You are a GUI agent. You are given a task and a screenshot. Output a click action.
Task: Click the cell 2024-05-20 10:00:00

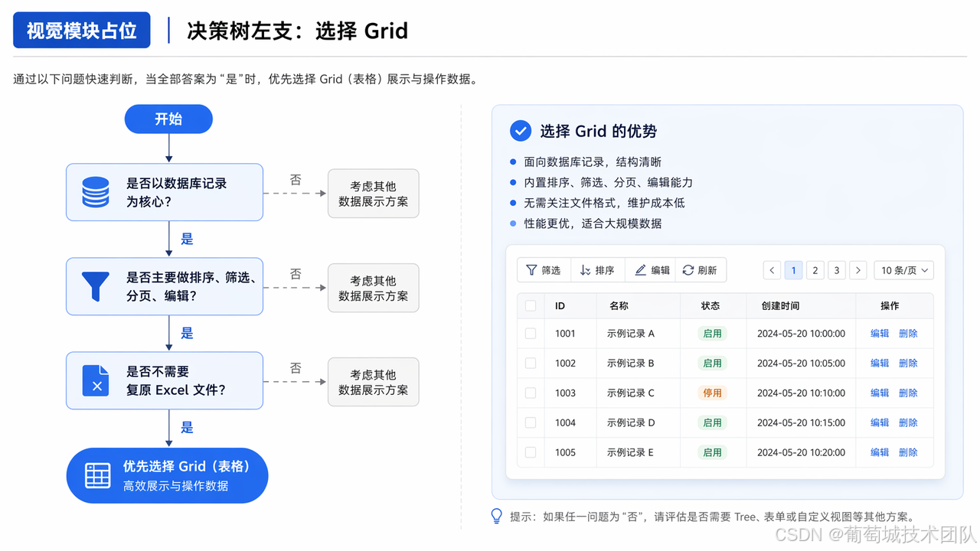click(801, 334)
